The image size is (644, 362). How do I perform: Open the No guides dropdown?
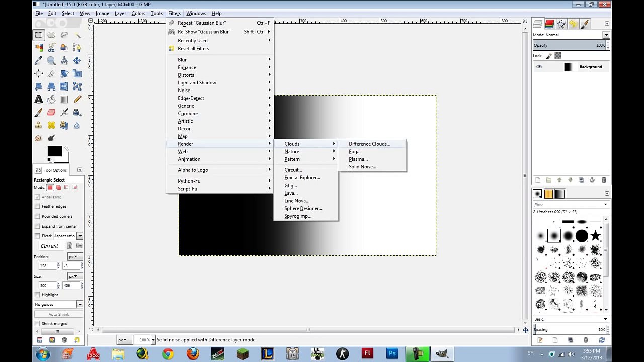coord(58,304)
